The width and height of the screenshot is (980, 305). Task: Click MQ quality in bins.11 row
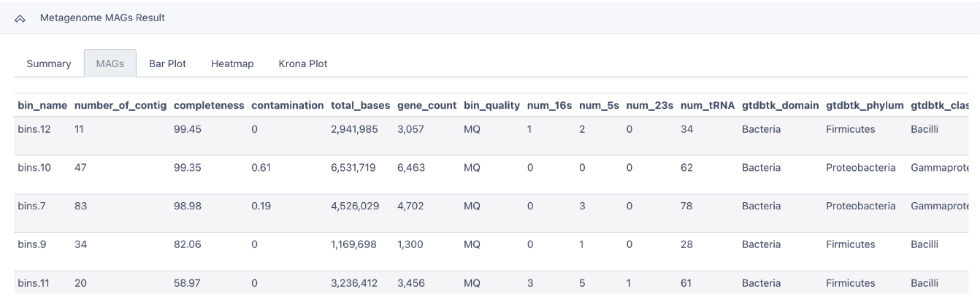pyautogui.click(x=472, y=283)
